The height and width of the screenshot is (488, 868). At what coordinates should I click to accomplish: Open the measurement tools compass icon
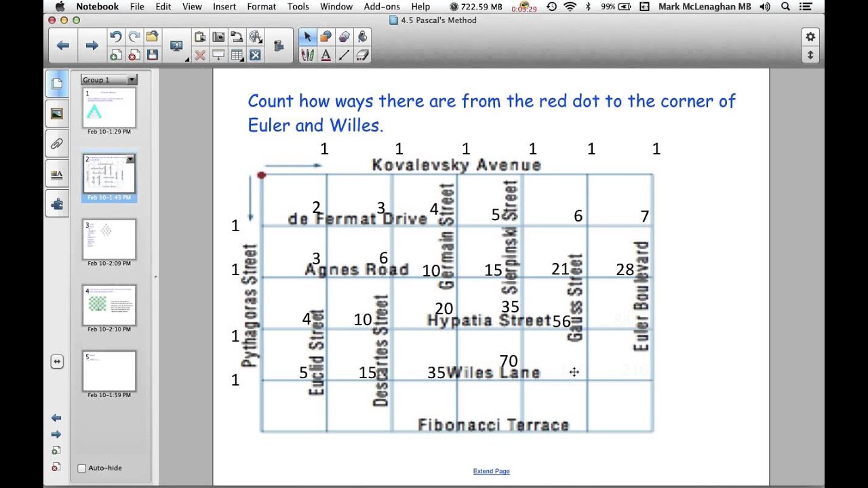tap(256, 37)
